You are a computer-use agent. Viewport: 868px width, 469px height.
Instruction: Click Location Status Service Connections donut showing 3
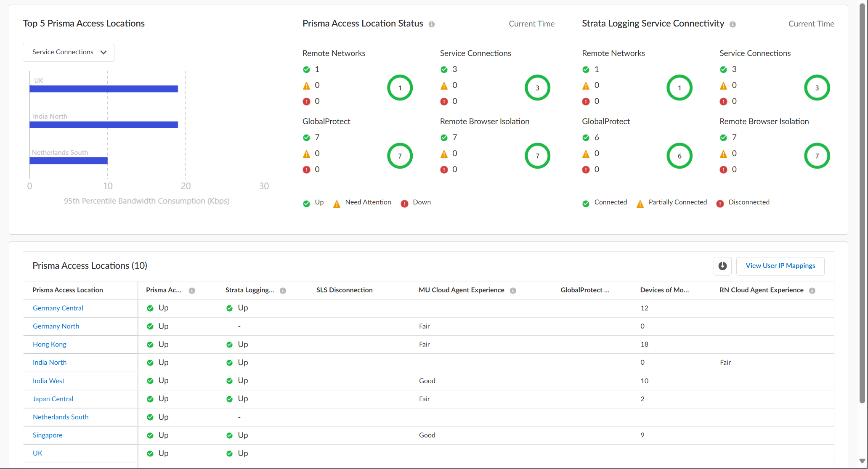(537, 88)
